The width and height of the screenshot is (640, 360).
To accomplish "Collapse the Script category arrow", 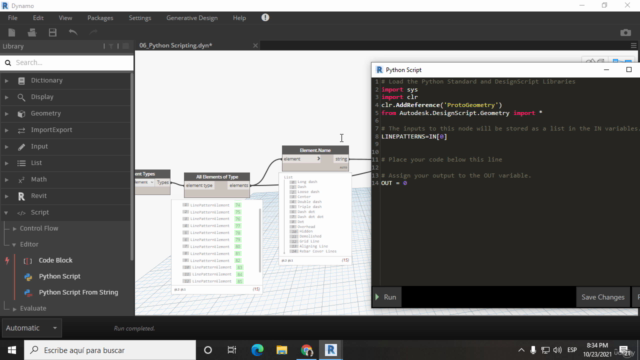I will coord(6,213).
